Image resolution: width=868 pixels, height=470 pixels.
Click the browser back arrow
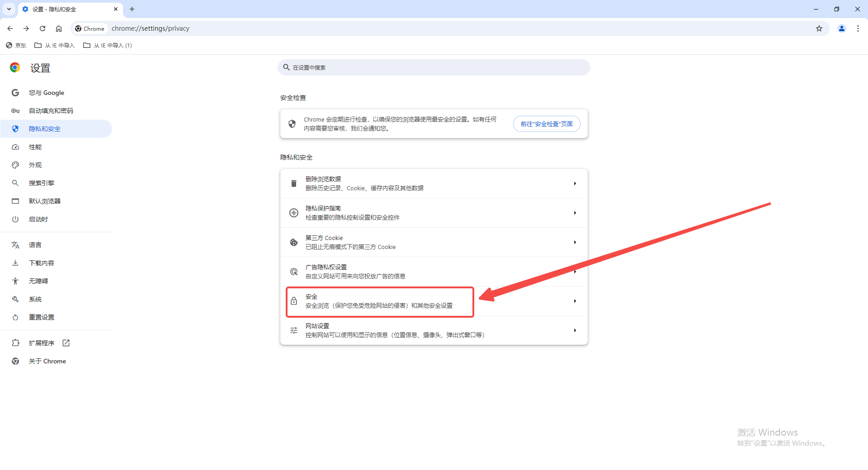coord(10,28)
